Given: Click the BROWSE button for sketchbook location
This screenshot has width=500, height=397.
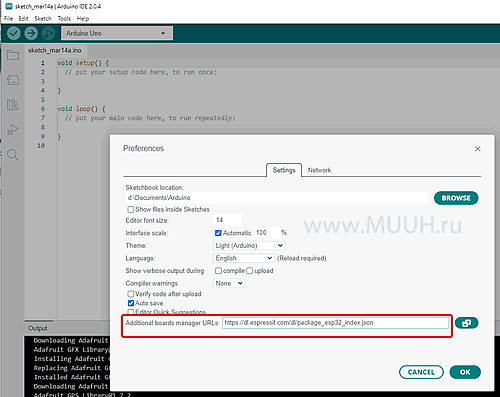Looking at the screenshot, I should [x=456, y=198].
